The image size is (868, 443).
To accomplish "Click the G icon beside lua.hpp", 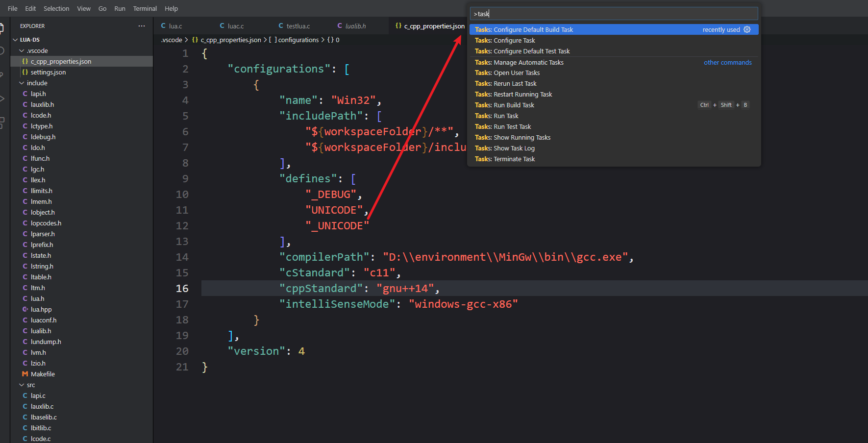I will (25, 309).
